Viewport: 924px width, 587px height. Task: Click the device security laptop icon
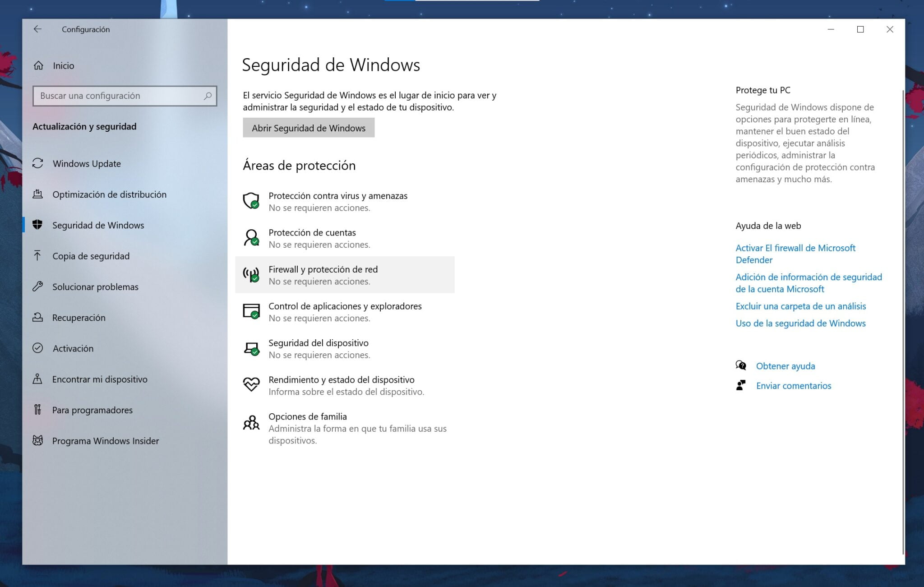(251, 348)
